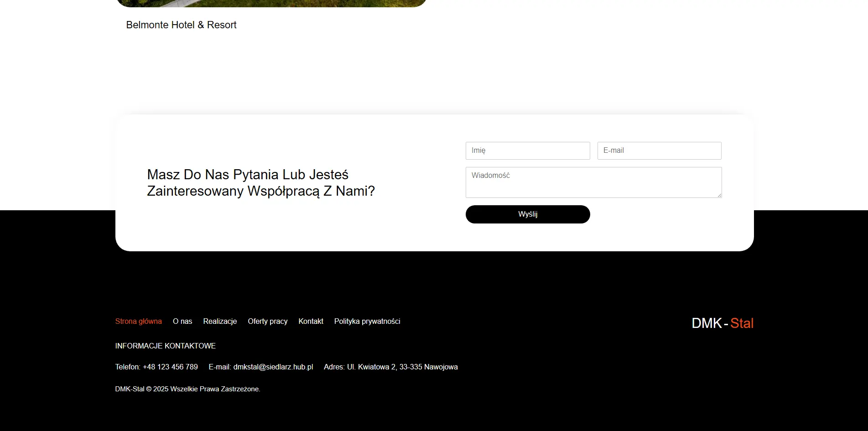This screenshot has height=431, width=868.
Task: Click the dmkstal@siedlarz.hub.pl email address
Action: 273,367
